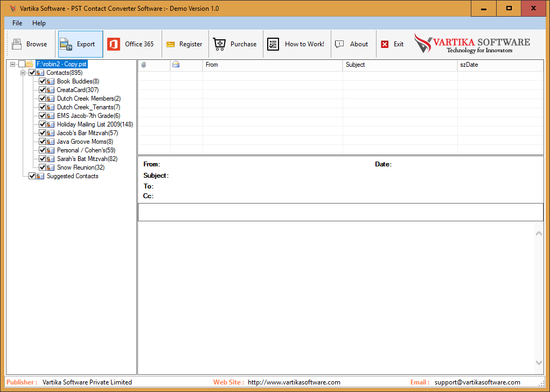550x392 pixels.
Task: Click the CreataCard contact card icon
Action: pos(51,90)
